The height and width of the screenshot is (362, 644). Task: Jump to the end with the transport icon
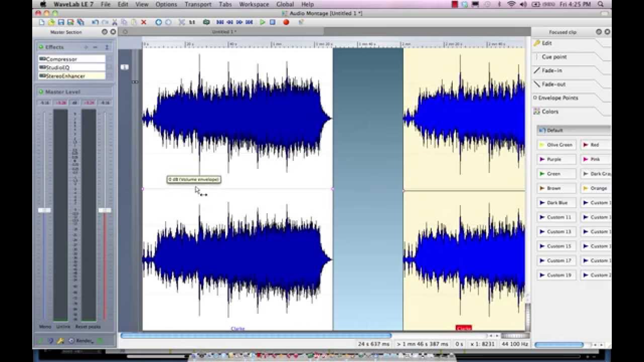[x=249, y=22]
